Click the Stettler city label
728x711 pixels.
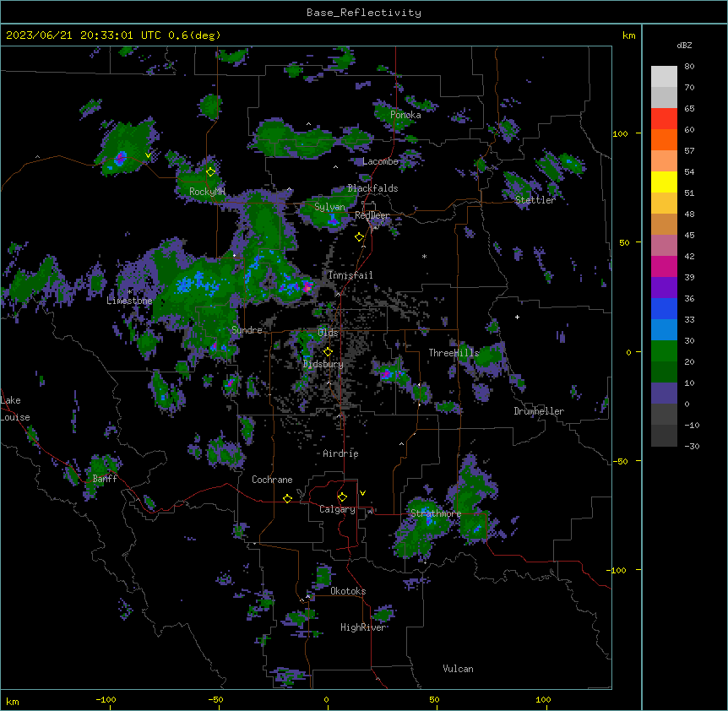tap(535, 200)
